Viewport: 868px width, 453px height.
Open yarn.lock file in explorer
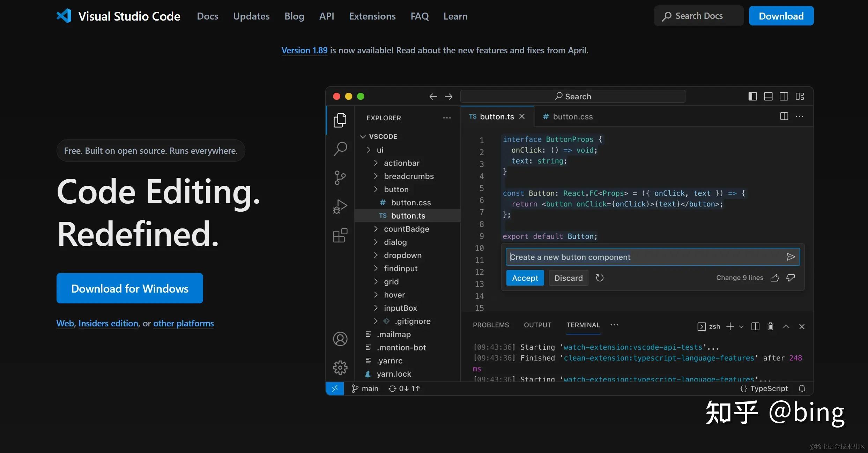[x=407, y=374]
